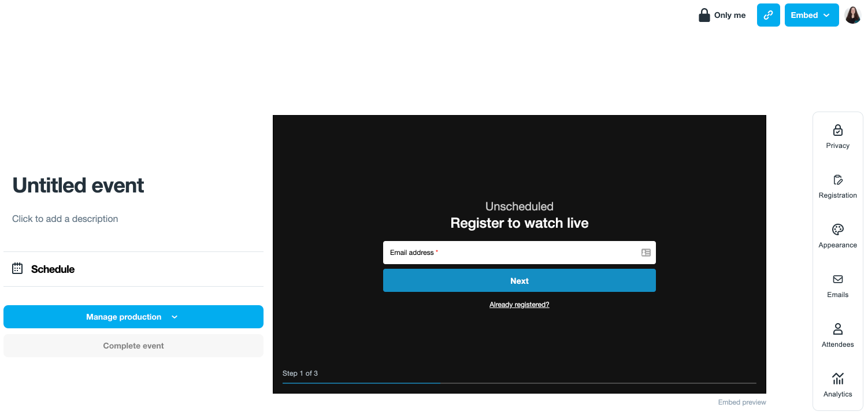Open the Only me privacy selector
The width and height of the screenshot is (868, 415).
point(722,15)
